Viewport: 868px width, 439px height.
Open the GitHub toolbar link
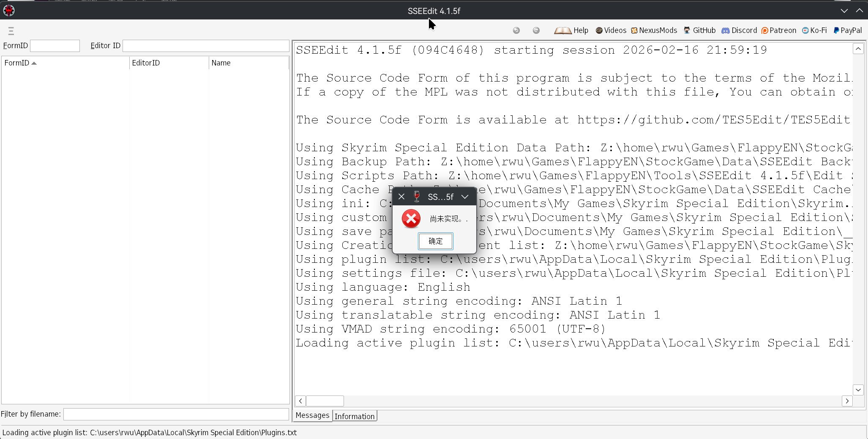coord(699,30)
